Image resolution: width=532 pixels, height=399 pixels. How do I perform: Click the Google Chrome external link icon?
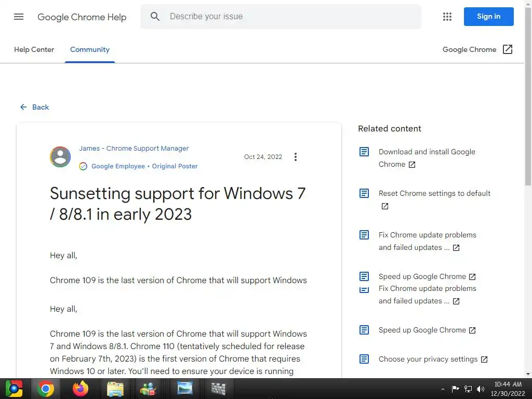[508, 49]
